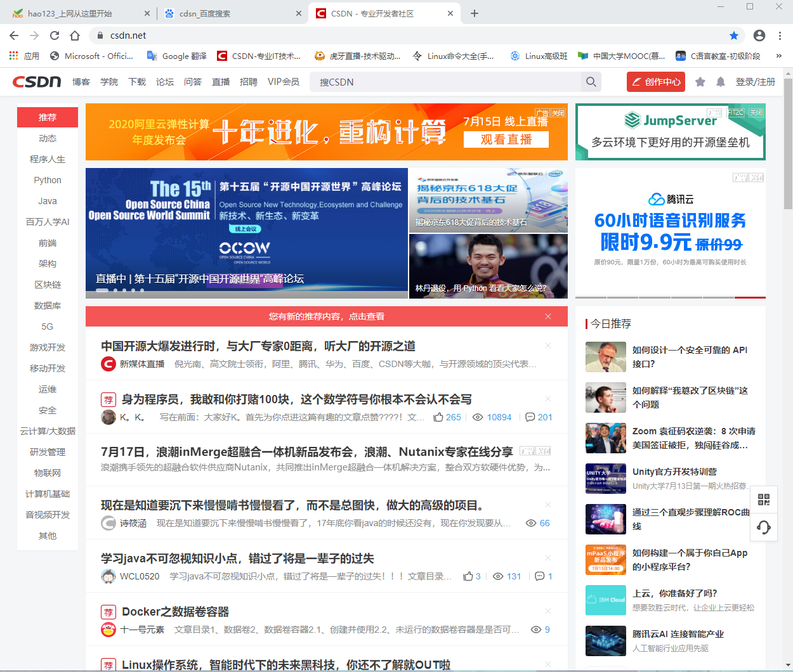793x672 pixels.
Task: Open the Chrome profile avatar icon
Action: pos(759,36)
